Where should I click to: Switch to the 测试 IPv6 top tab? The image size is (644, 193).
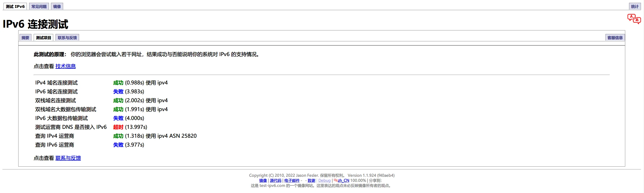point(15,7)
